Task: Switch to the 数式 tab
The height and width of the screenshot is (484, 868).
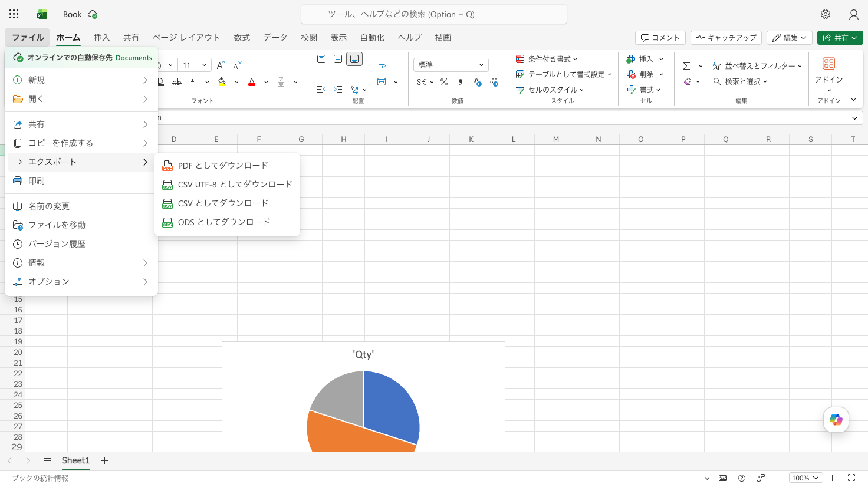Action: coord(242,37)
